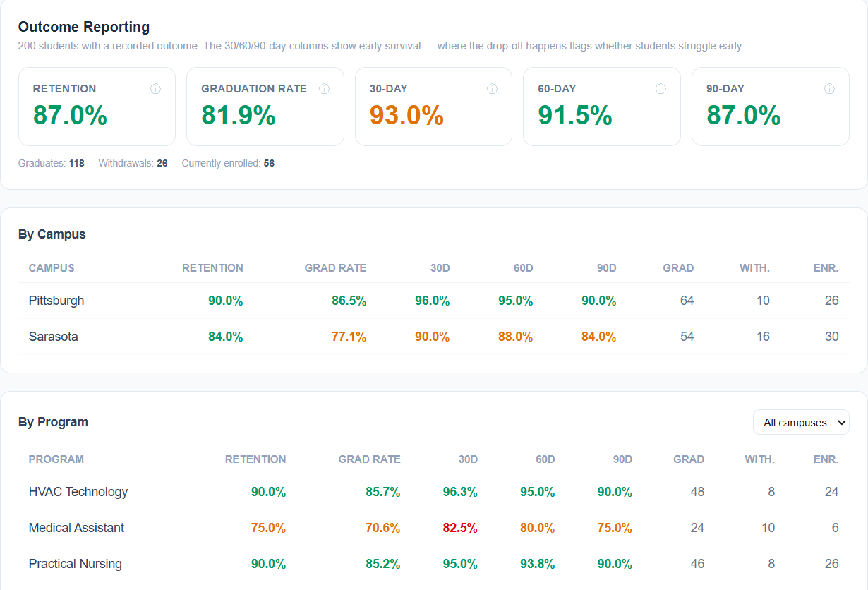Click the By Campus Grad Rate header
The image size is (868, 590).
335,268
